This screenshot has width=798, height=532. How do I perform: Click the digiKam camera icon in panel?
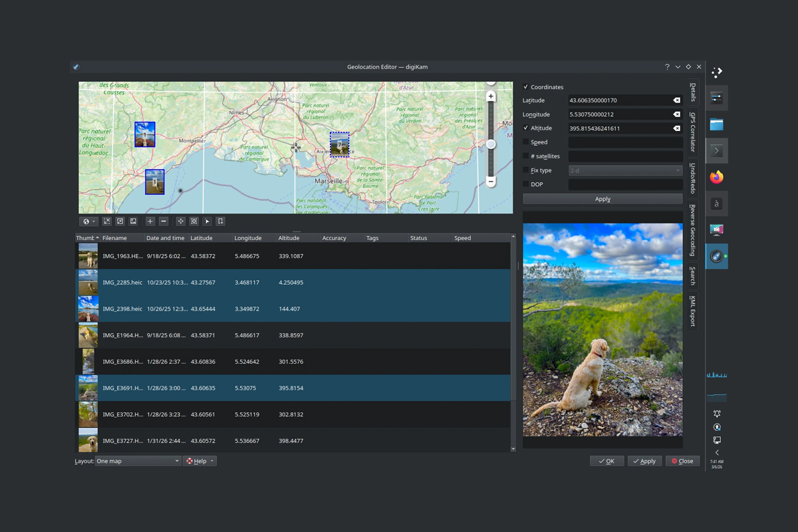click(716, 256)
